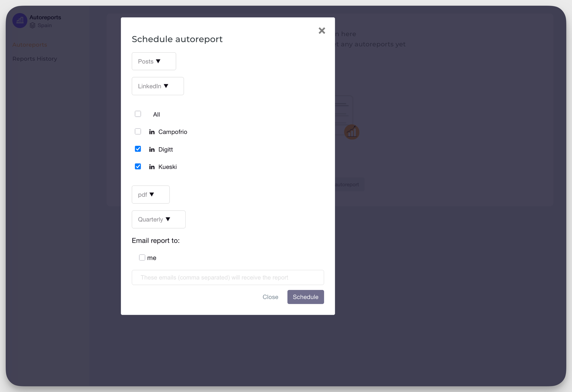572x392 pixels.
Task: Check the All checkbox
Action: tap(138, 114)
